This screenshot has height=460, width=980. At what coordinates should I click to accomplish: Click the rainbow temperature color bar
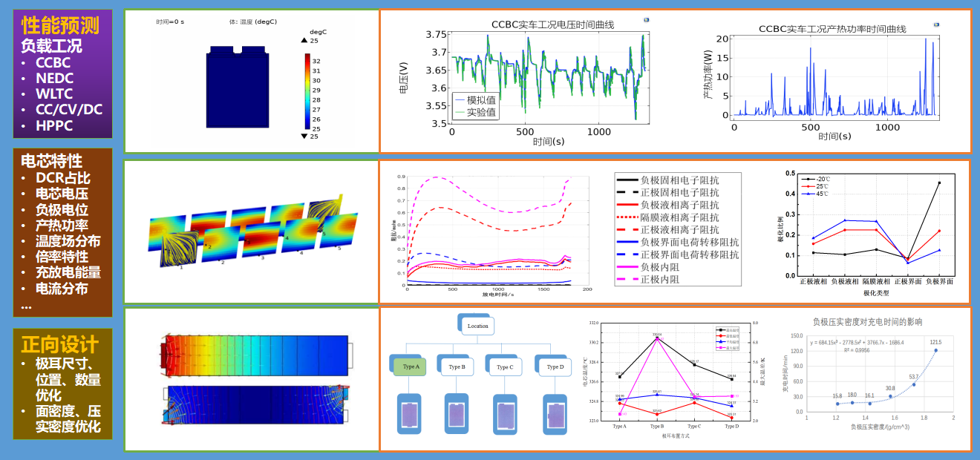click(x=307, y=91)
